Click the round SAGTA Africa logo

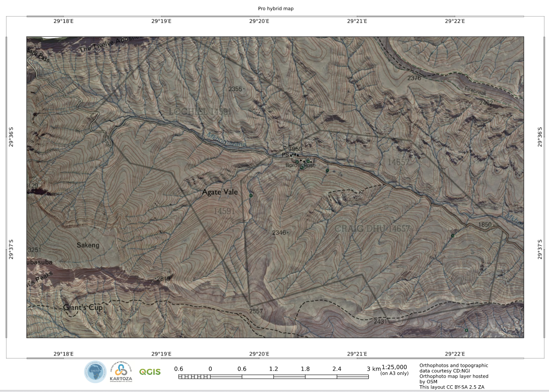click(95, 372)
